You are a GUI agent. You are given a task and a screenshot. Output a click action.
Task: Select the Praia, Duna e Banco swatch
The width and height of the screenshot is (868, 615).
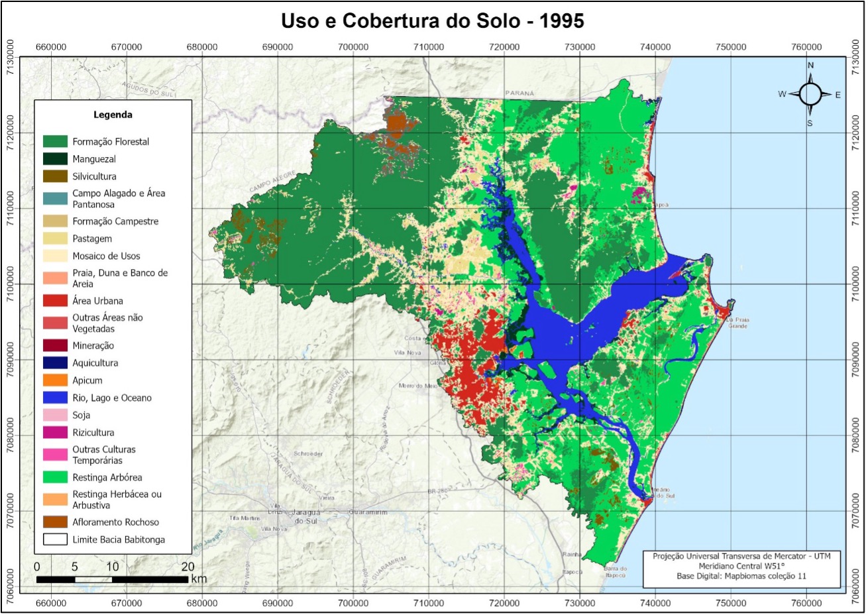pos(55,278)
